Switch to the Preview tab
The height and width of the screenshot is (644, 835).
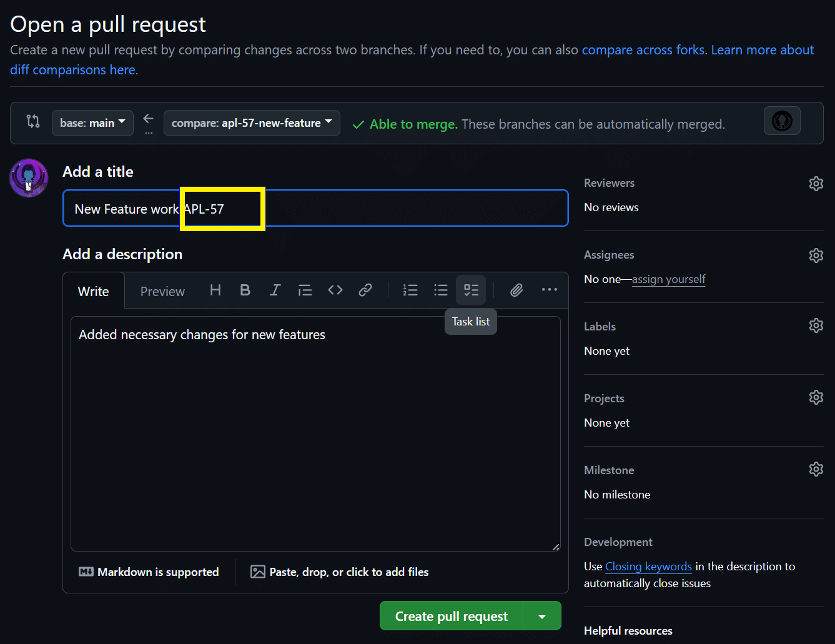click(x=162, y=291)
